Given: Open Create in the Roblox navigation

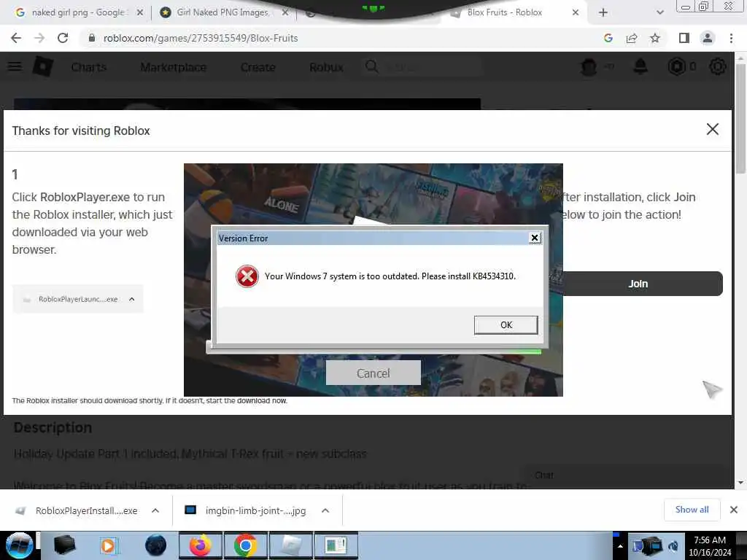Looking at the screenshot, I should 258,67.
